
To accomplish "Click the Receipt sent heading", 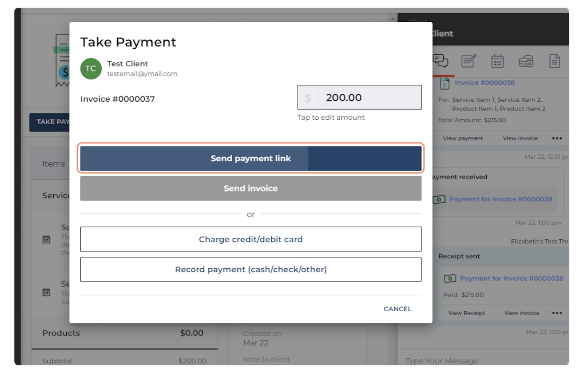I will coord(459,256).
